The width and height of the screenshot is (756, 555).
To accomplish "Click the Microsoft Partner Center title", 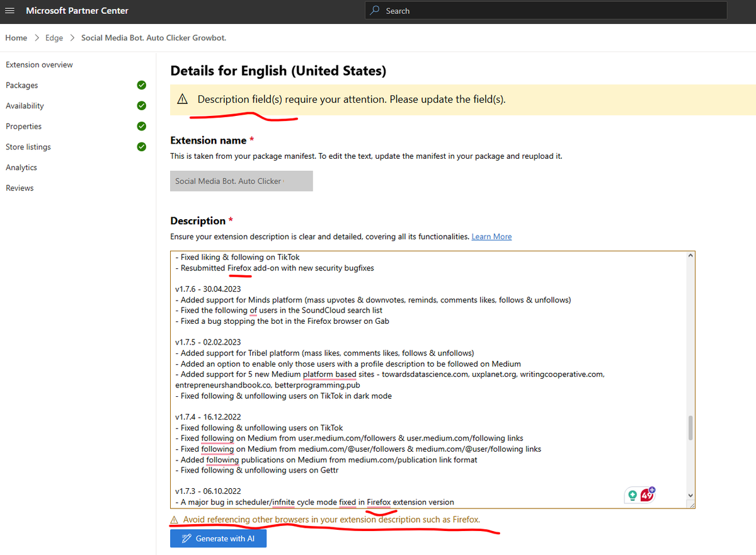I will pyautogui.click(x=77, y=11).
